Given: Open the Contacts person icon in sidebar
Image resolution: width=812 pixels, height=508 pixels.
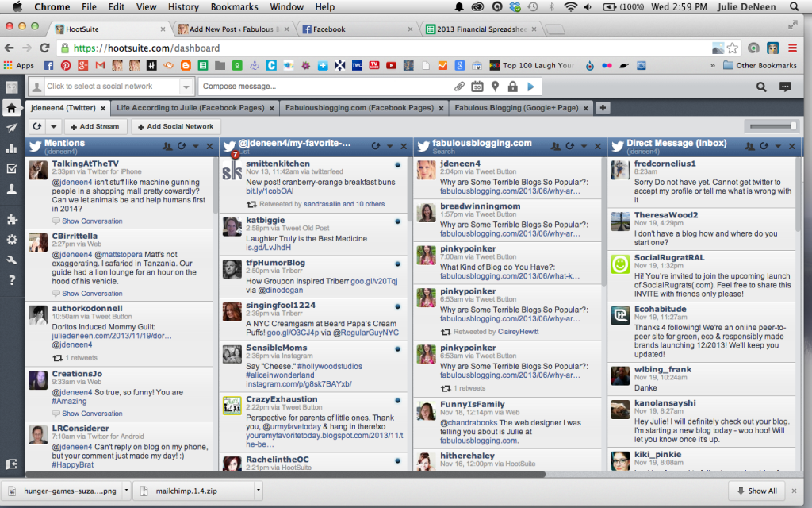Looking at the screenshot, I should point(11,189).
